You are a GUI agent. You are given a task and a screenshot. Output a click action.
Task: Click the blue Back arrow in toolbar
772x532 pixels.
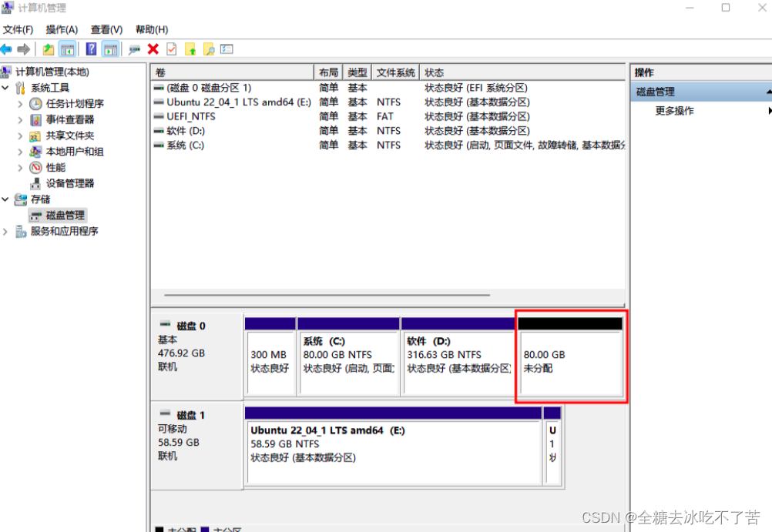tap(6, 49)
